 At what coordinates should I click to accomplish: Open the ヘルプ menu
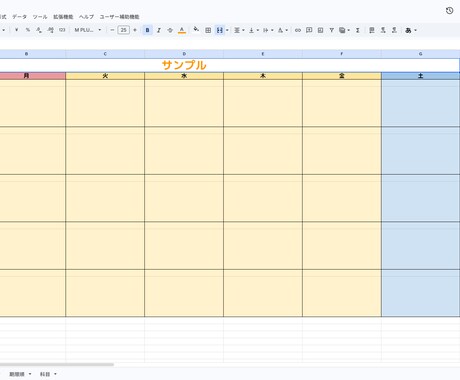pyautogui.click(x=86, y=17)
